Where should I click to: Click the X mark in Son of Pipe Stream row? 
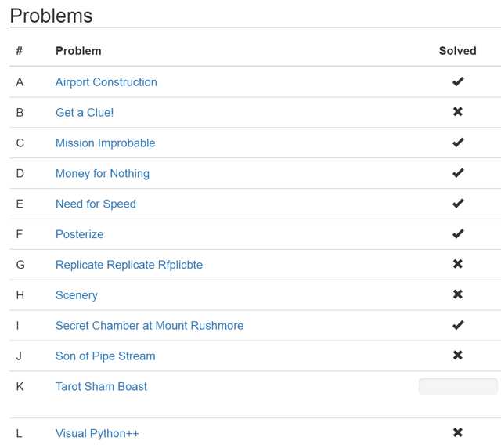pos(457,355)
